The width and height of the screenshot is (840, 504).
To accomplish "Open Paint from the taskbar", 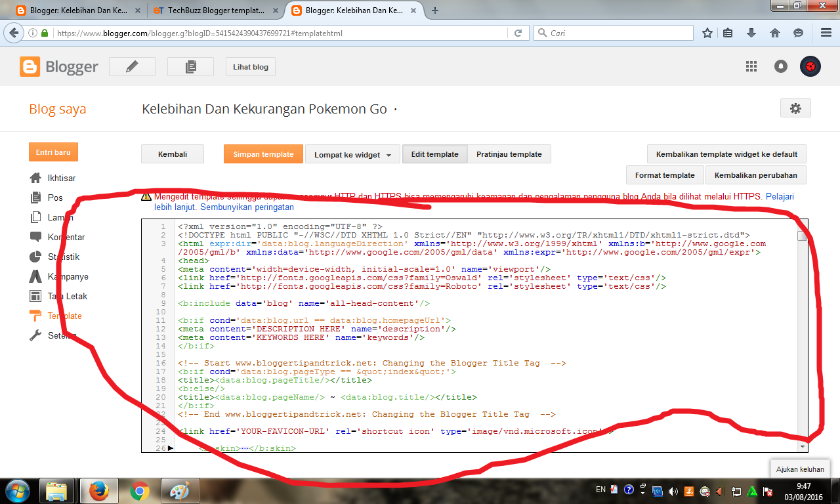I will 178,491.
